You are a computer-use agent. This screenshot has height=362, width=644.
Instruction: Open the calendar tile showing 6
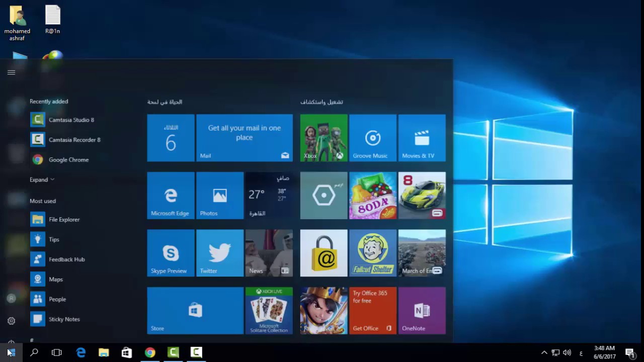coord(171,138)
